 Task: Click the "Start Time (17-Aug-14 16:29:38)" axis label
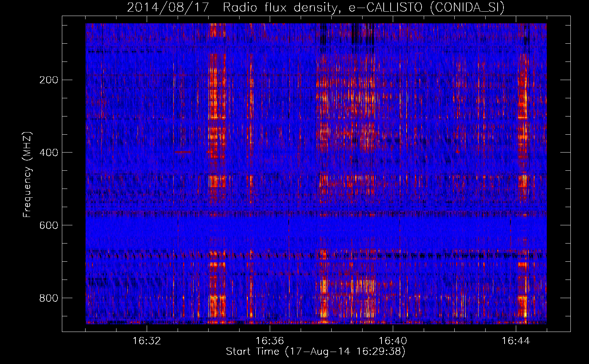click(316, 352)
